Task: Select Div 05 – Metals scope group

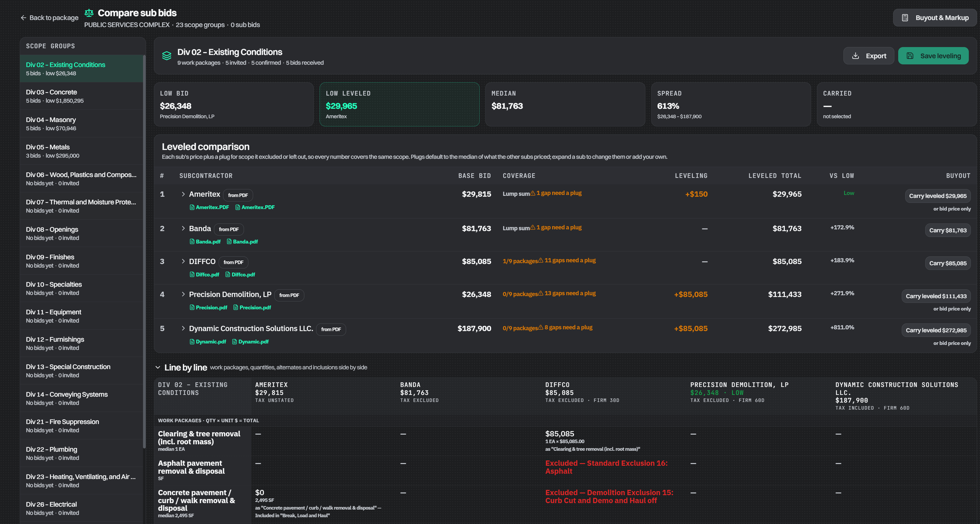Action: (82, 151)
